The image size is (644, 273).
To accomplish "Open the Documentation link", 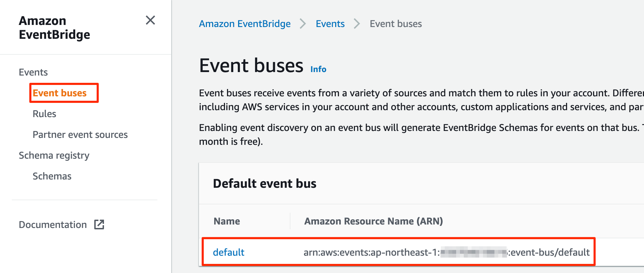I will (x=53, y=224).
